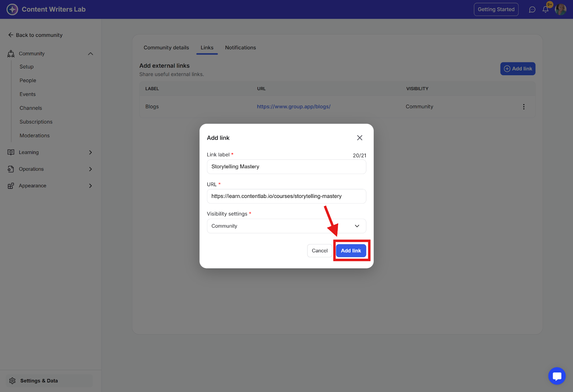Click the Link label input field

coord(286,167)
